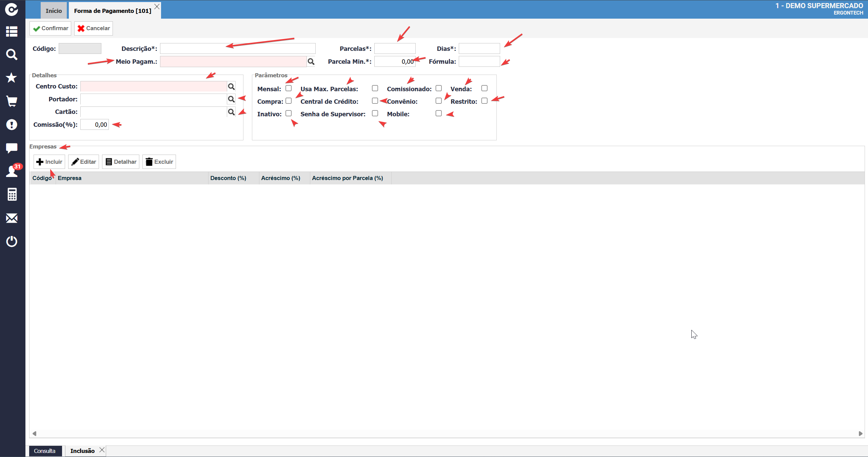This screenshot has height=457, width=868.
Task: Open Cartão lookup search
Action: click(231, 112)
